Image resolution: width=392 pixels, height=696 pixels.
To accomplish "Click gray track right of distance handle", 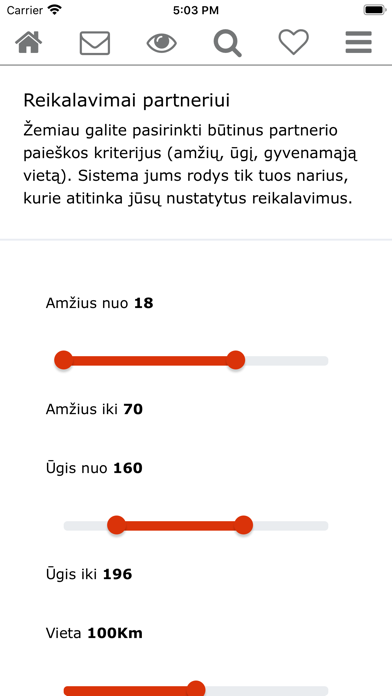I will pyautogui.click(x=267, y=691).
